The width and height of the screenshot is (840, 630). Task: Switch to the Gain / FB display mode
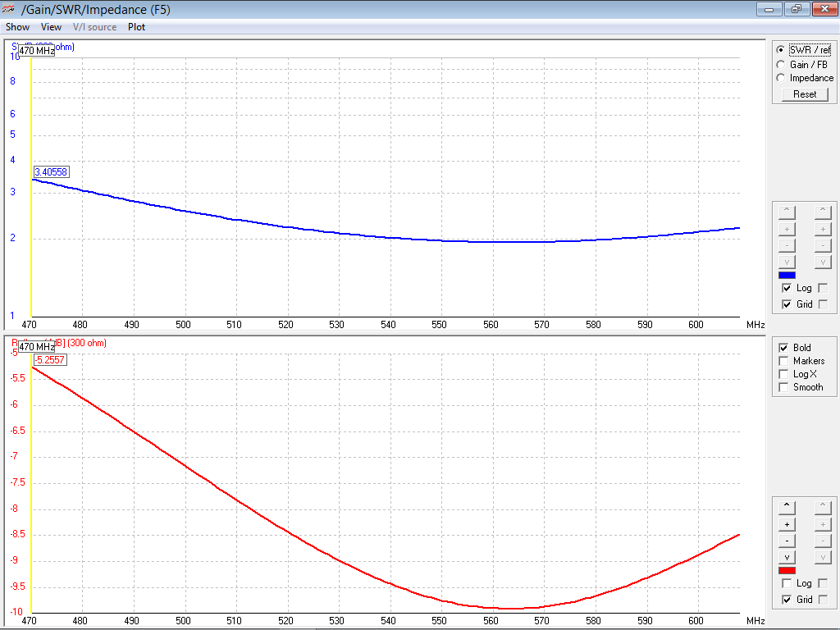coord(780,64)
